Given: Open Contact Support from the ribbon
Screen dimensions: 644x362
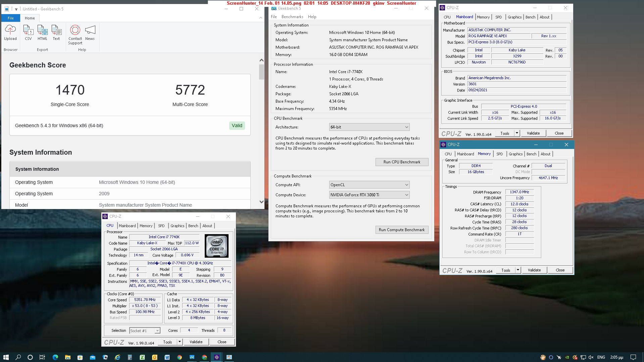Looking at the screenshot, I should (x=75, y=35).
